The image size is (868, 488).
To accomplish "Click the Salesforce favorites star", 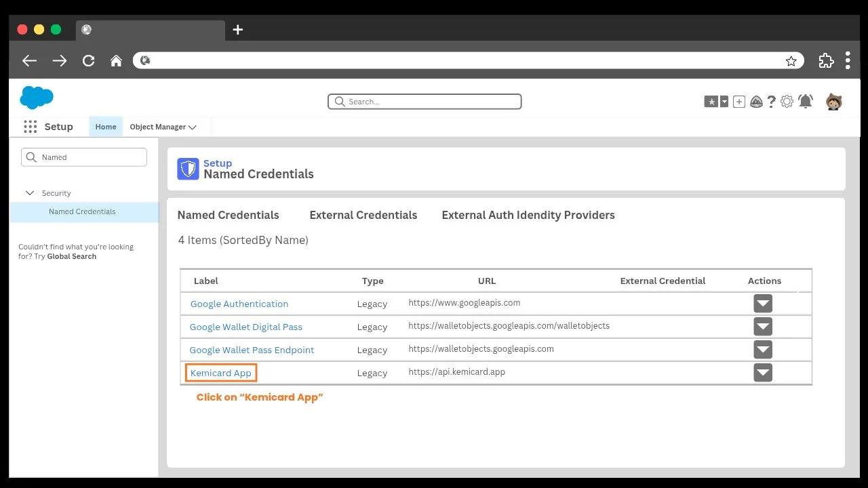I will [711, 102].
